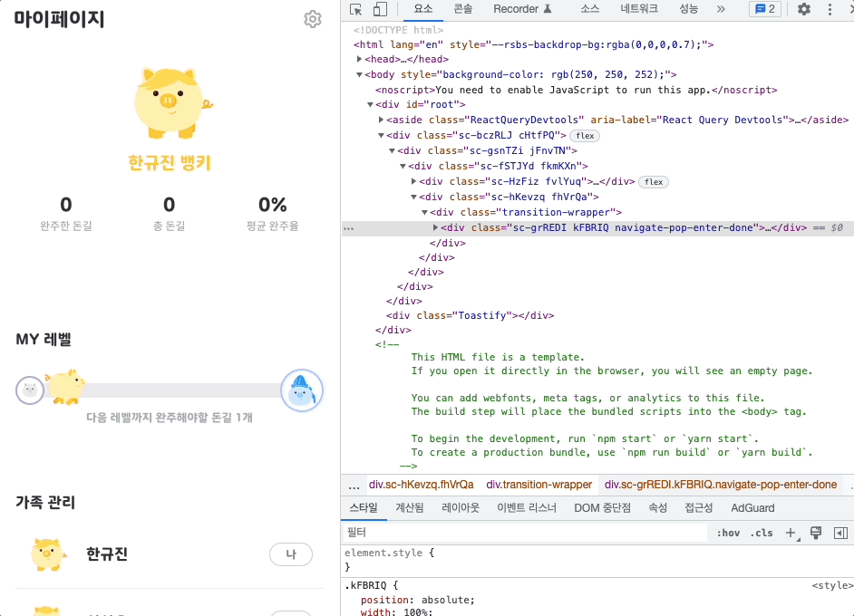
Task: Collapse the sc-gsnTZi jFnvTN div
Action: coord(393,150)
